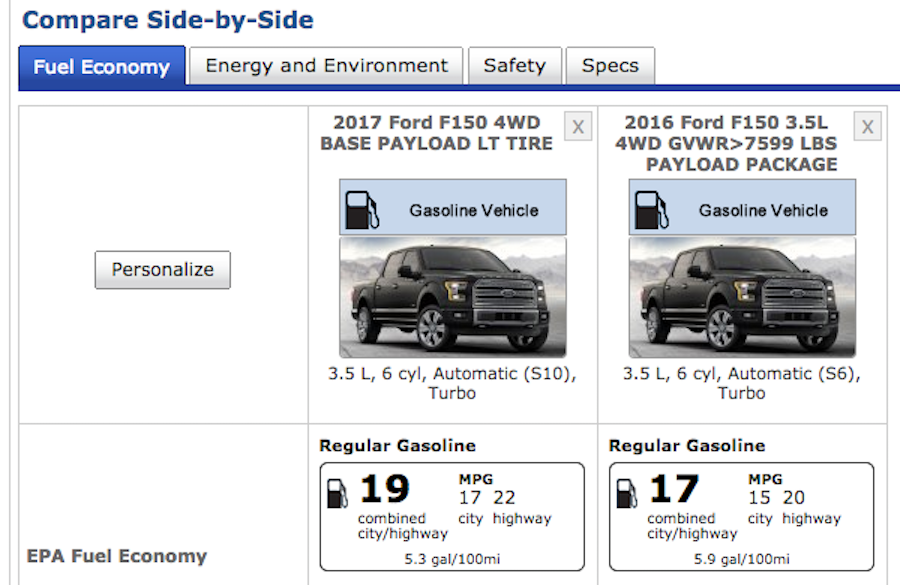The width and height of the screenshot is (900, 585).
Task: Click 2017 Ford F150 4WD title
Action: pos(437,133)
